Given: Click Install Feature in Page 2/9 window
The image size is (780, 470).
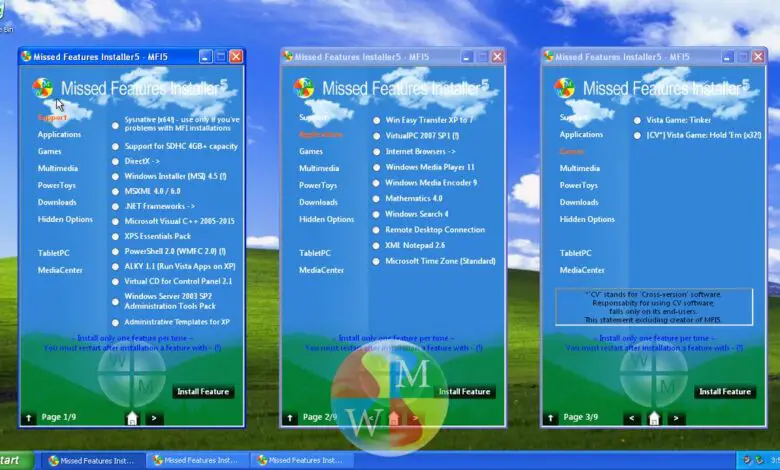Looking at the screenshot, I should pos(464,391).
